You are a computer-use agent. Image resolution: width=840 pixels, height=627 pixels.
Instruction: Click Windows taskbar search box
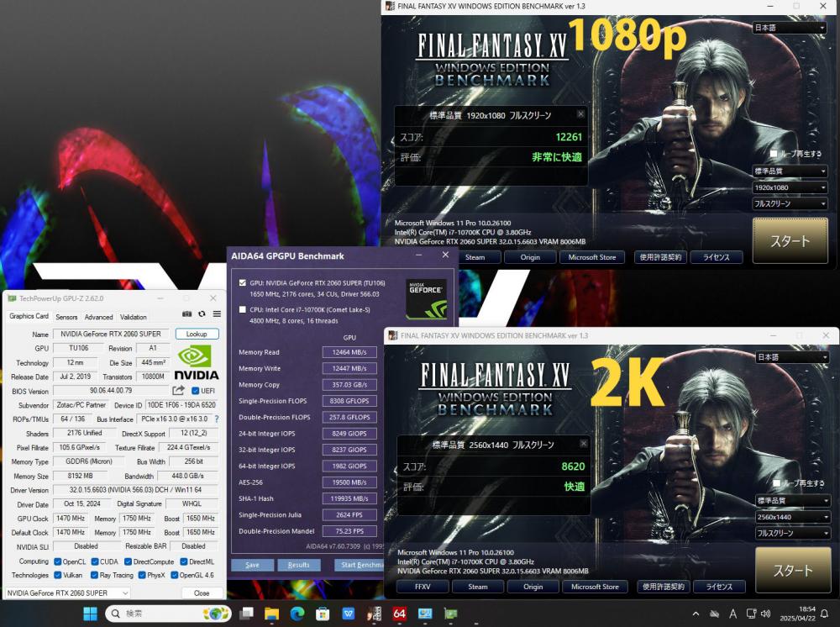pos(168,614)
